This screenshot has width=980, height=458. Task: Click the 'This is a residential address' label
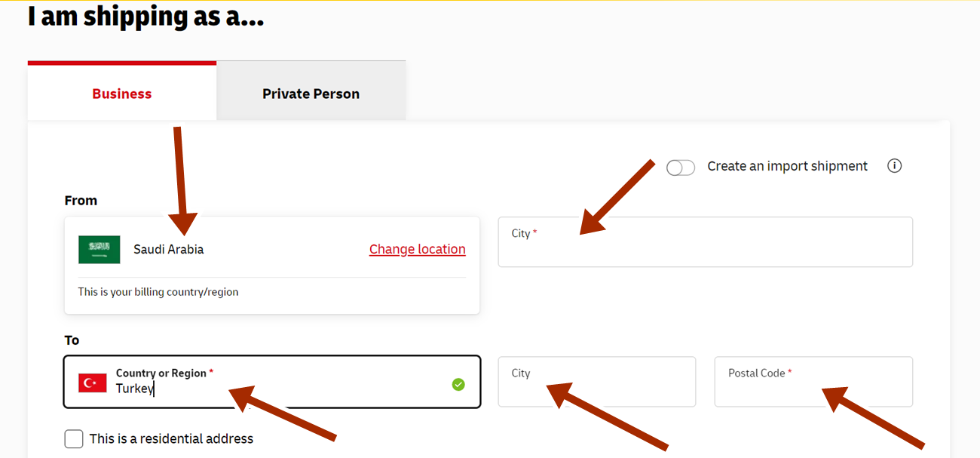tap(171, 438)
